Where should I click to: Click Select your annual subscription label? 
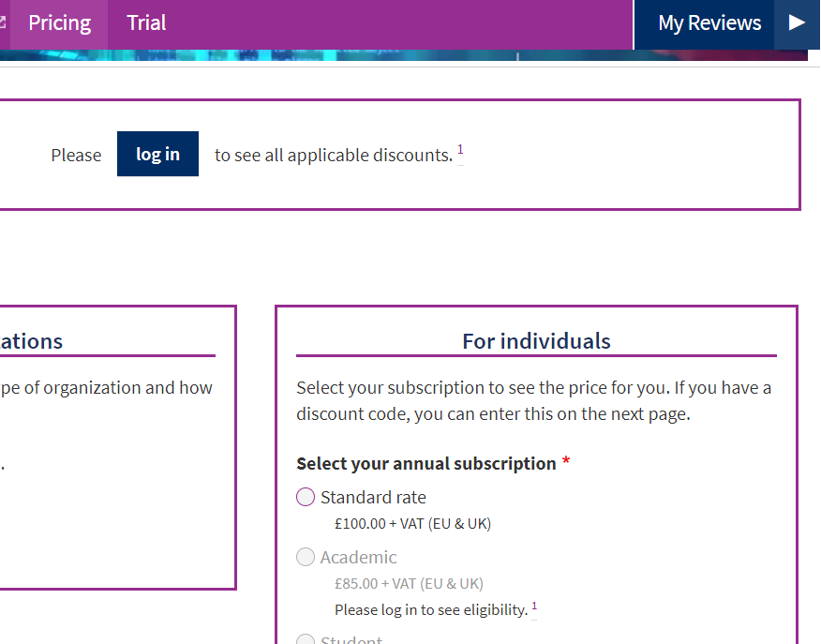click(426, 464)
